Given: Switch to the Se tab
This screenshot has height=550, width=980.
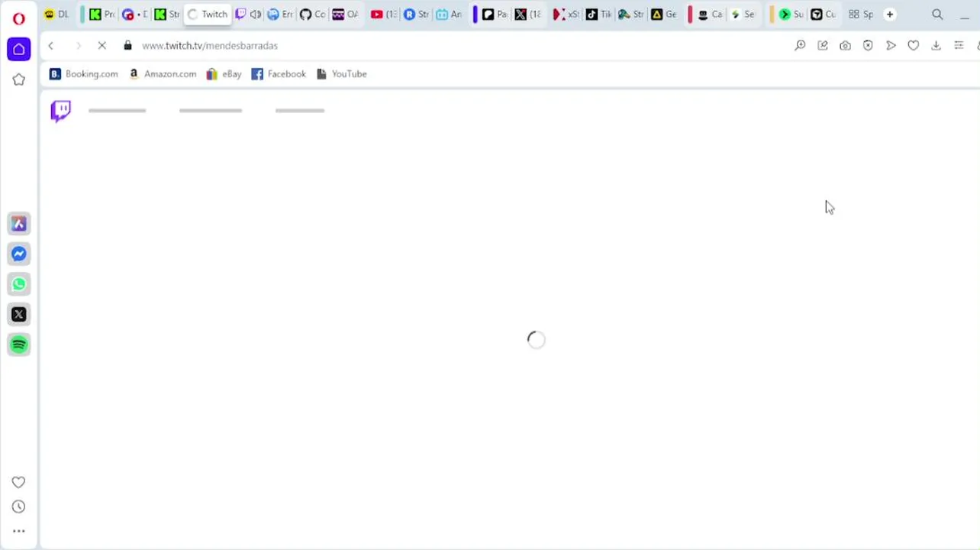Looking at the screenshot, I should [743, 15].
